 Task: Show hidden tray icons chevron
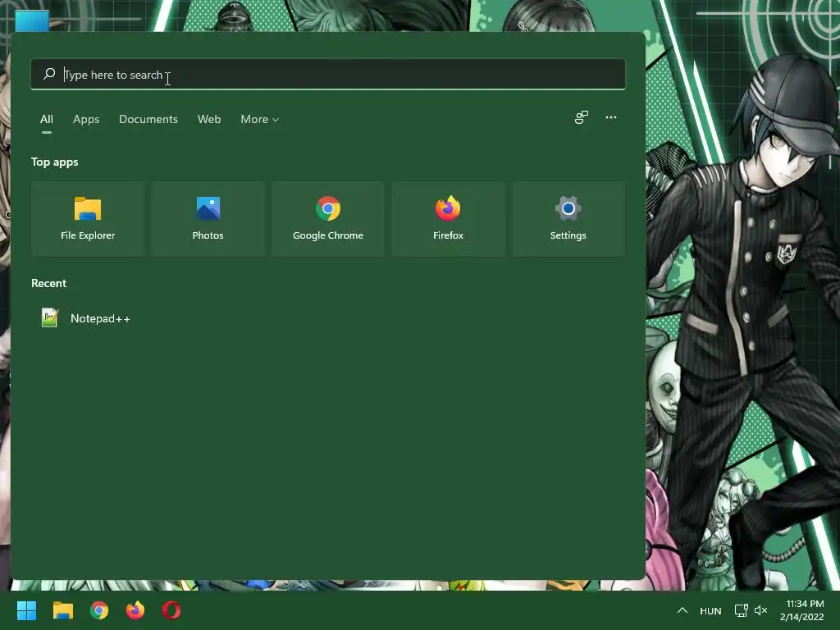pos(682,610)
